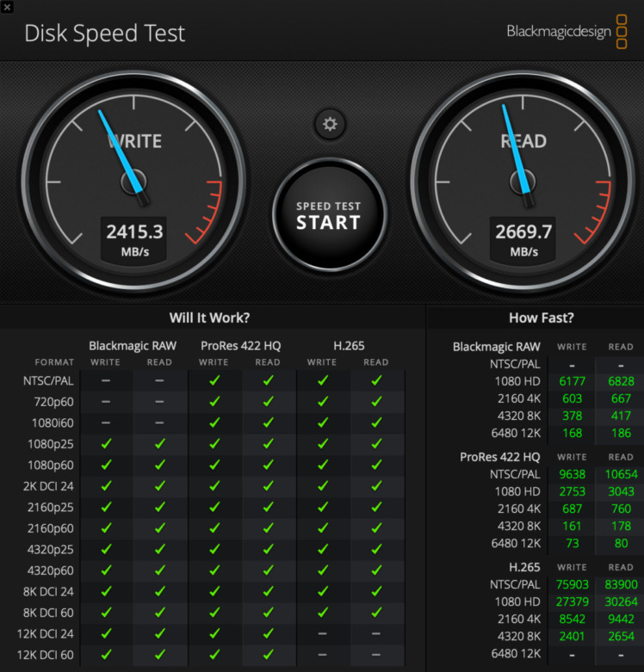Viewport: 644px width, 672px height.
Task: Click the 168 write value
Action: tap(572, 433)
